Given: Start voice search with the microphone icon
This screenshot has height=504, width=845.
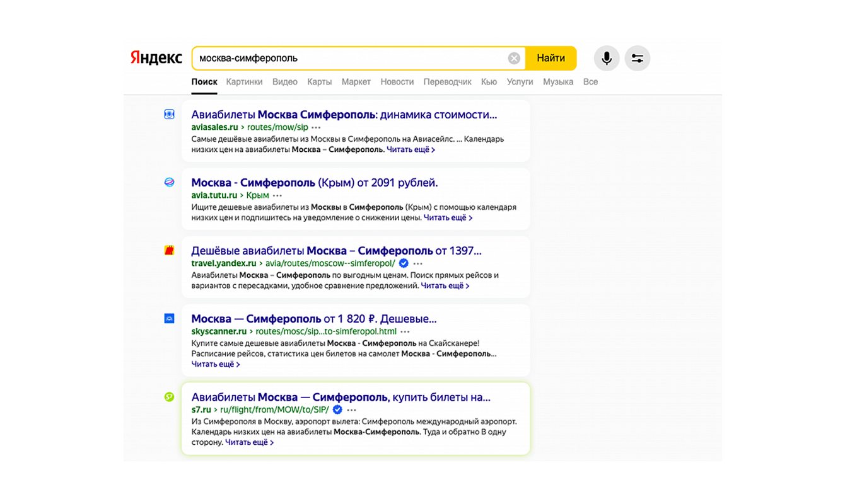Looking at the screenshot, I should point(607,58).
